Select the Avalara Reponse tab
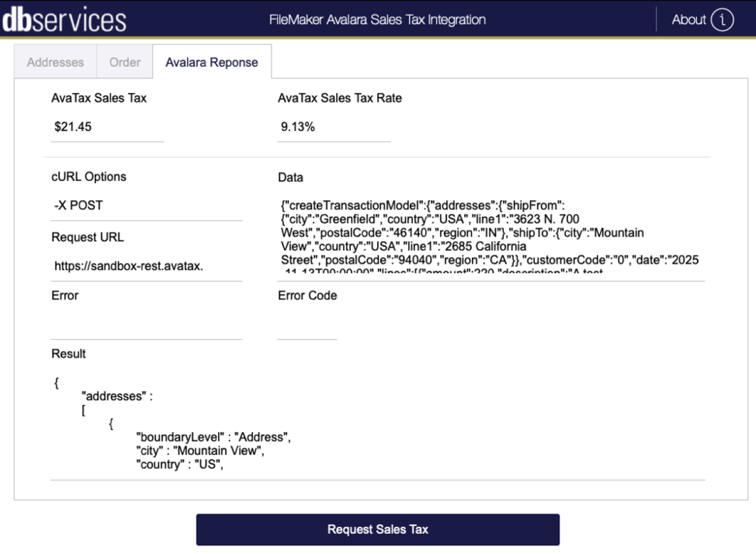The image size is (756, 554). coord(211,62)
